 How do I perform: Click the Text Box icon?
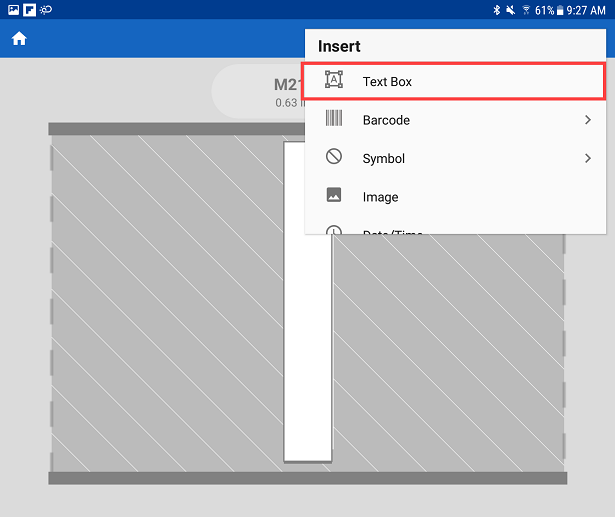pyautogui.click(x=334, y=81)
